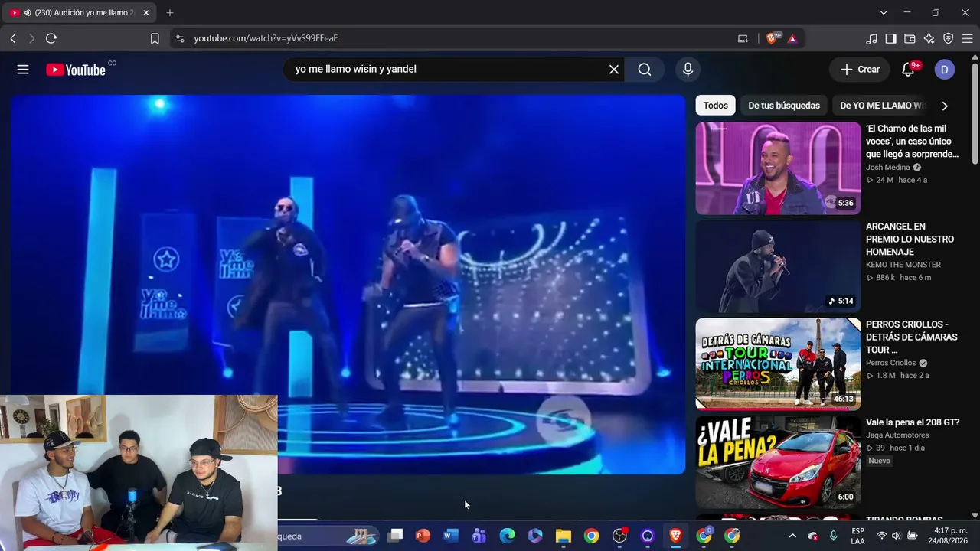Run the YouTube search with magnifier button
The width and height of the screenshot is (980, 551).
[x=645, y=70]
